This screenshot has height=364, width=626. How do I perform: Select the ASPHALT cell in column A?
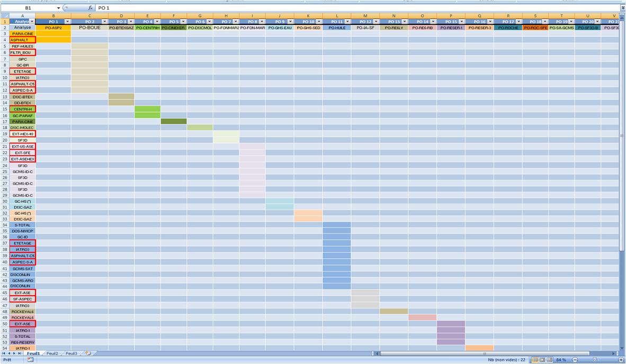coord(22,40)
